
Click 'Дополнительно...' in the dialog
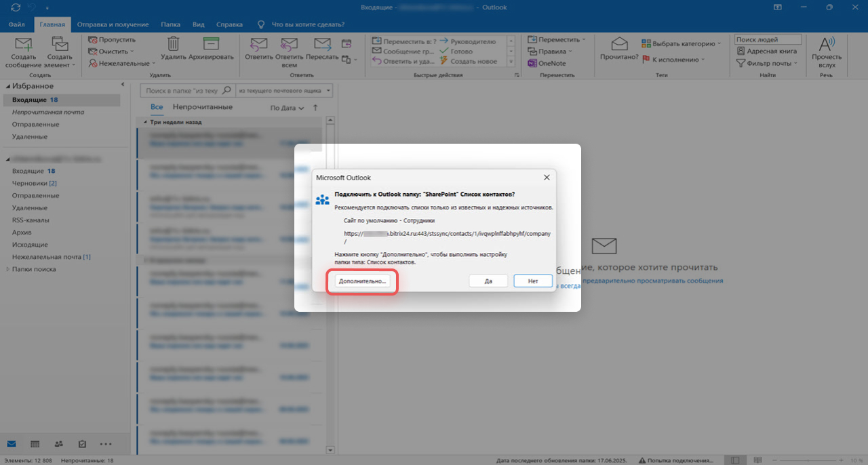(x=362, y=281)
